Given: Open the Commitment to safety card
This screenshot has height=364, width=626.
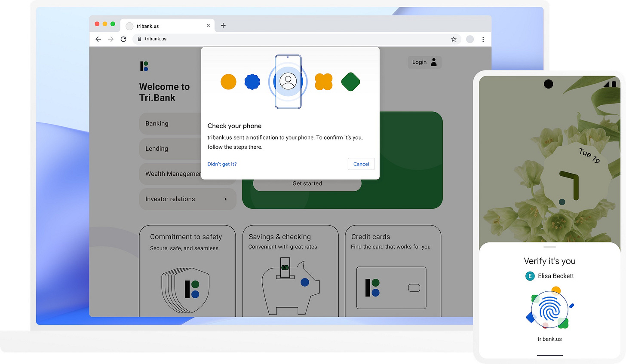Looking at the screenshot, I should pyautogui.click(x=187, y=271).
